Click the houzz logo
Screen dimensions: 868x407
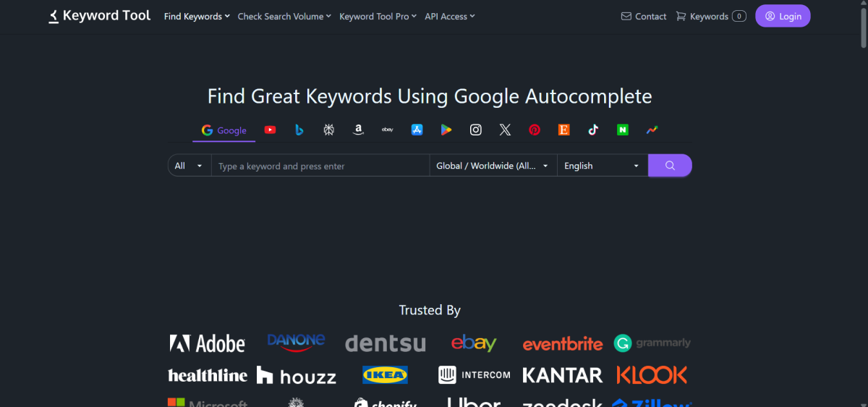coord(297,376)
